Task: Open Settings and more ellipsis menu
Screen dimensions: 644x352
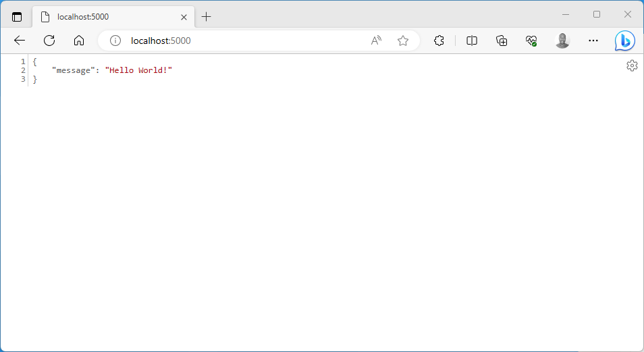Action: 593,41
